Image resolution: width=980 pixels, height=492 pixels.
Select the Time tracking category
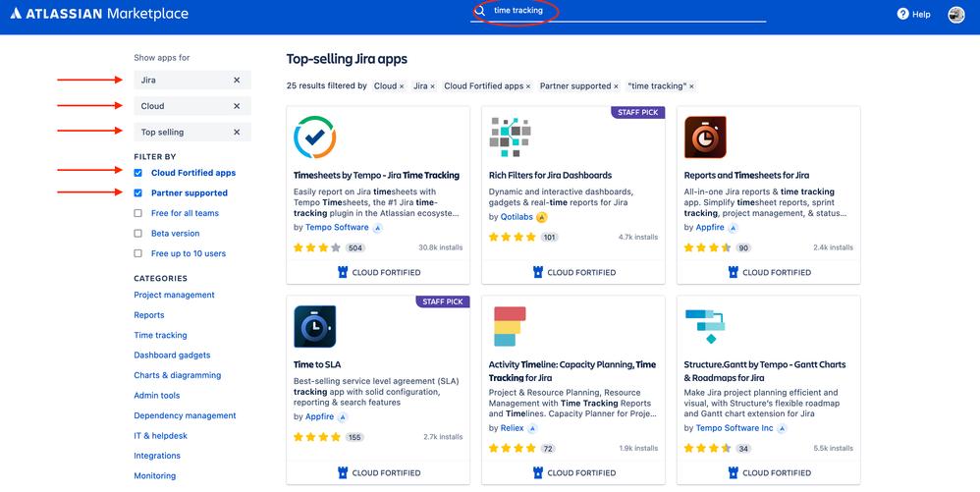(160, 335)
